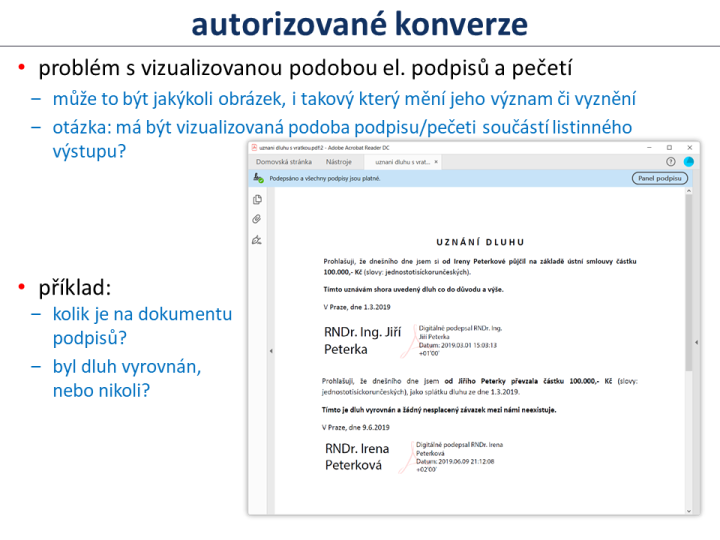Click the Jiří Peterka digital signature field
The height and width of the screenshot is (540, 720).
413,341
